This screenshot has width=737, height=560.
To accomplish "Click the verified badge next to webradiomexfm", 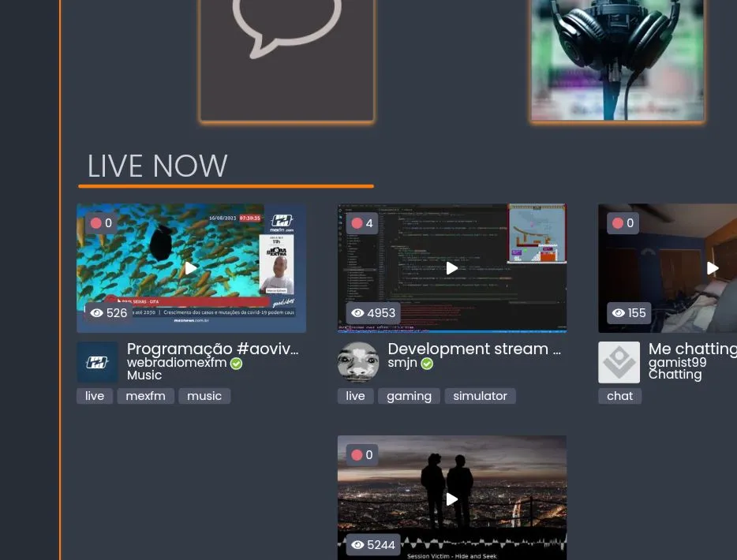I will tap(236, 363).
